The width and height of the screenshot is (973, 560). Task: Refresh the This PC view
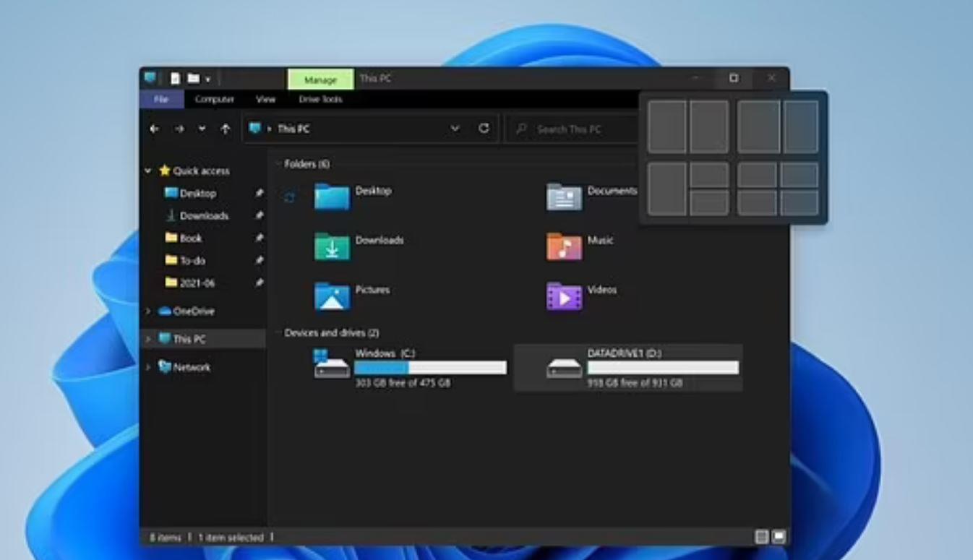tap(484, 128)
